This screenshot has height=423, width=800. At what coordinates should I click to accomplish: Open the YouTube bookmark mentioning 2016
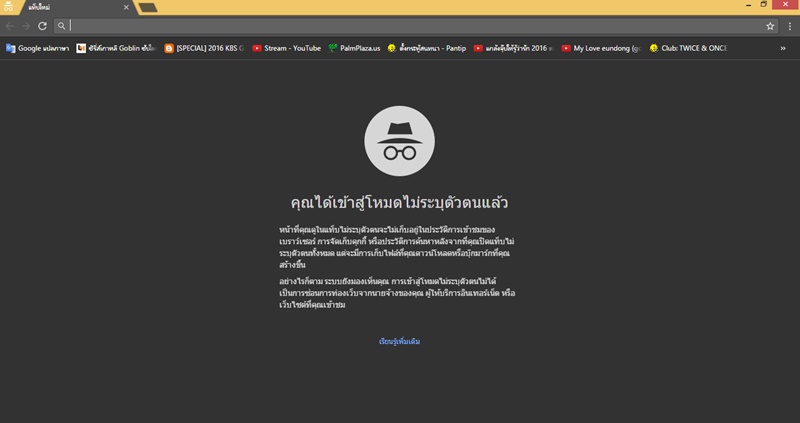(513, 48)
